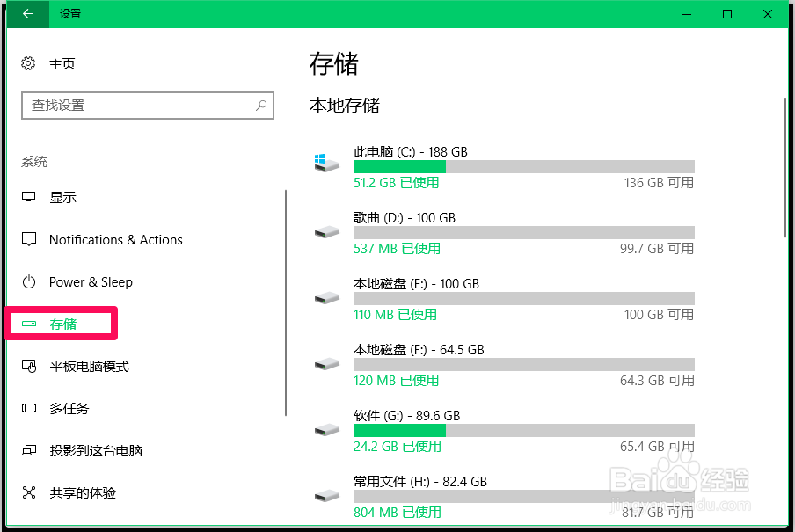Open 主页 settings home
Screen dimensions: 795x532
pyautogui.click(x=62, y=64)
